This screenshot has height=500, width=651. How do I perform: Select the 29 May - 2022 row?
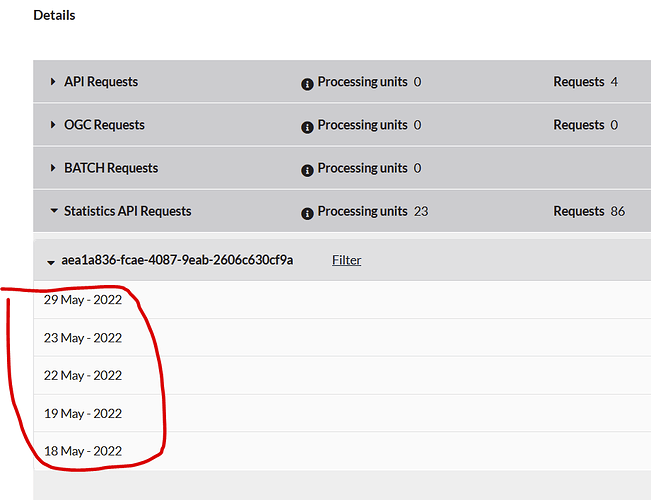pos(342,300)
